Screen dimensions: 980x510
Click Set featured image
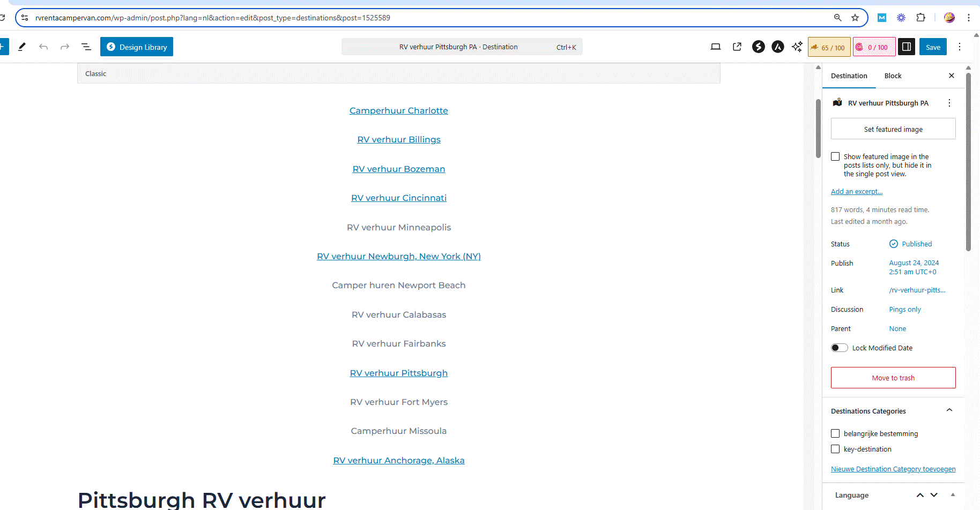click(893, 129)
